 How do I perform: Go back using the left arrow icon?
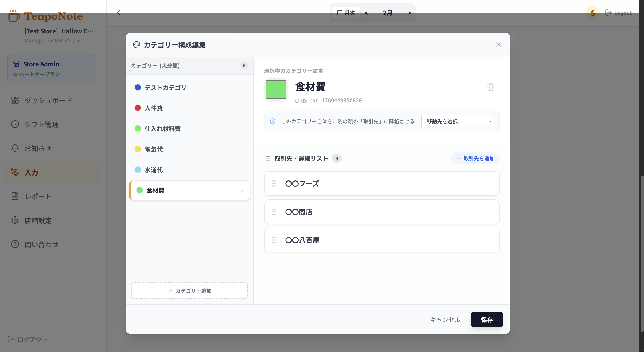pos(119,13)
